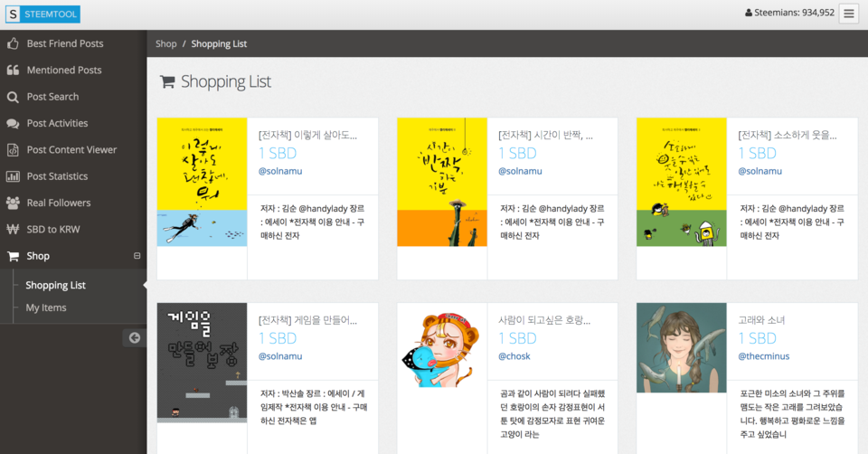Click description starting '곰과 같이 사람이 되려다'
This screenshot has width=868, height=454.
pyautogui.click(x=552, y=413)
